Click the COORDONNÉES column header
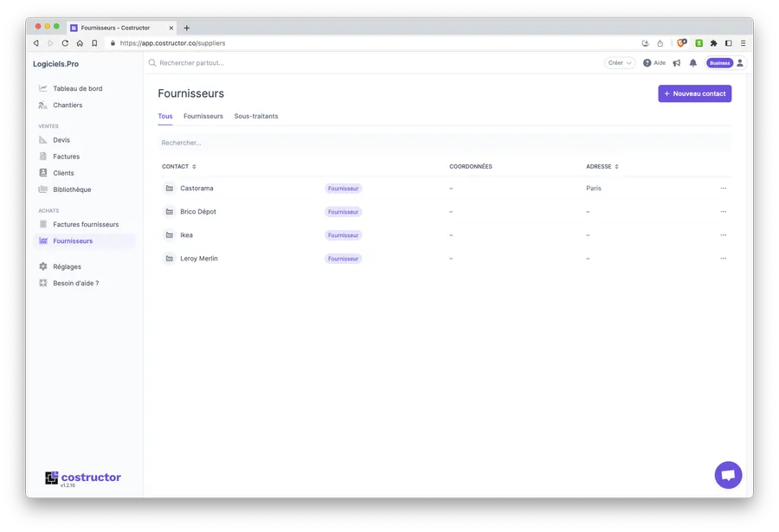 (471, 166)
